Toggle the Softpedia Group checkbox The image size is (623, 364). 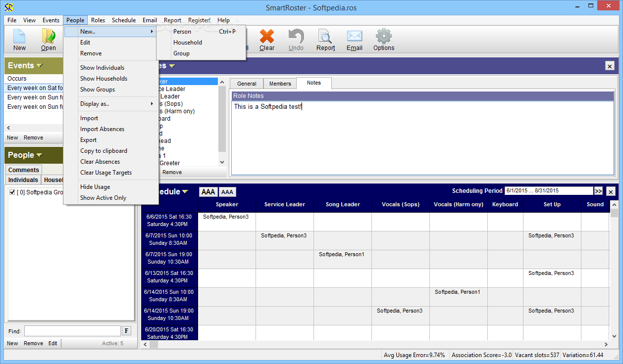[12, 192]
